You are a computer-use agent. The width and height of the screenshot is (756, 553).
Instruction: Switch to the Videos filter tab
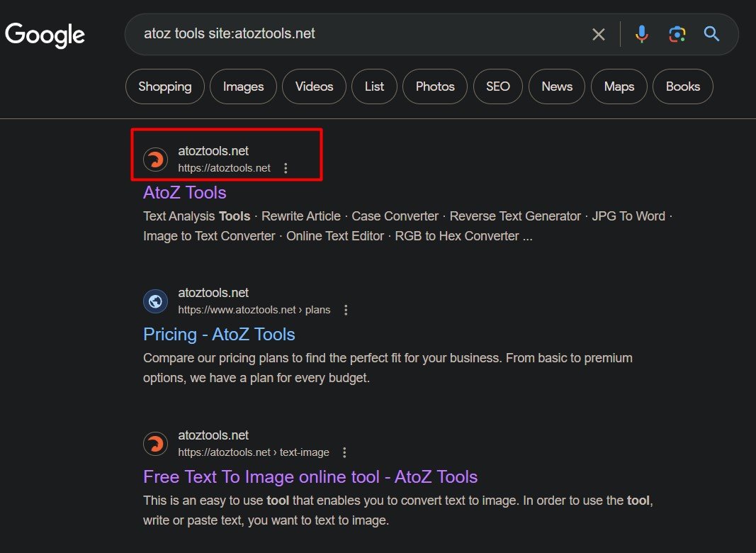coord(314,86)
